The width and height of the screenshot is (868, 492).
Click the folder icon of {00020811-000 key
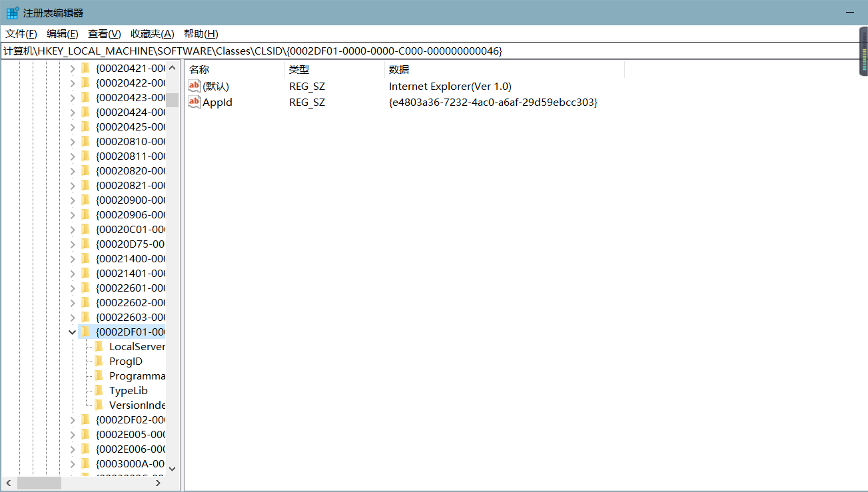85,156
